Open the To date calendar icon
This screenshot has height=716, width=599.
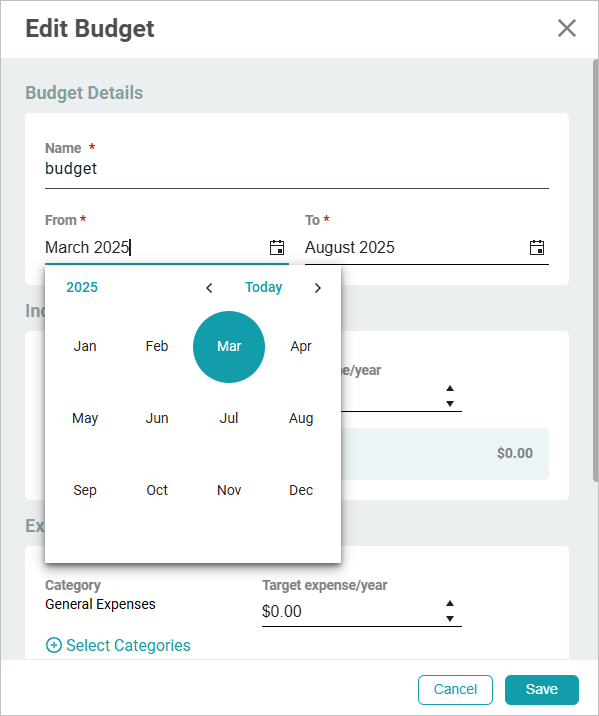click(537, 247)
